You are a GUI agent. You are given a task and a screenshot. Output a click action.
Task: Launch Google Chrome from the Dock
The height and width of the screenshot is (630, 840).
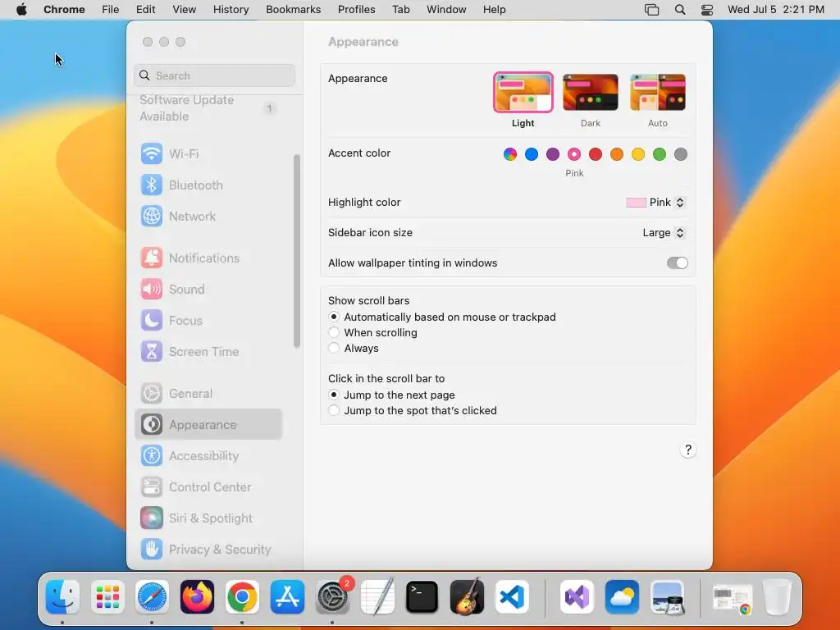point(242,596)
